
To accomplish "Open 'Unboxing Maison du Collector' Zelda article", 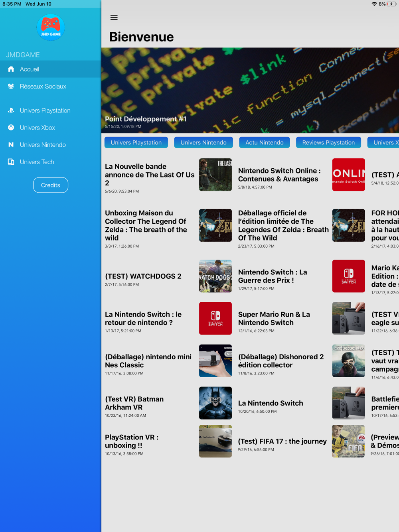I will [x=146, y=225].
